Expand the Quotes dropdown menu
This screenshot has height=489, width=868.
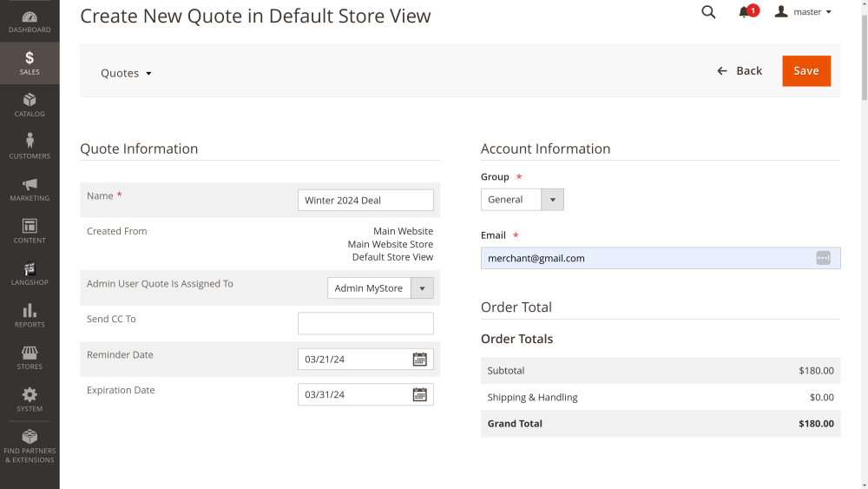(x=126, y=73)
